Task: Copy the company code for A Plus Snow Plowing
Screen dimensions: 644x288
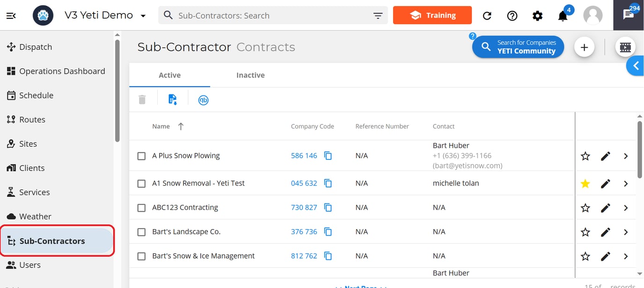Action: pos(328,156)
